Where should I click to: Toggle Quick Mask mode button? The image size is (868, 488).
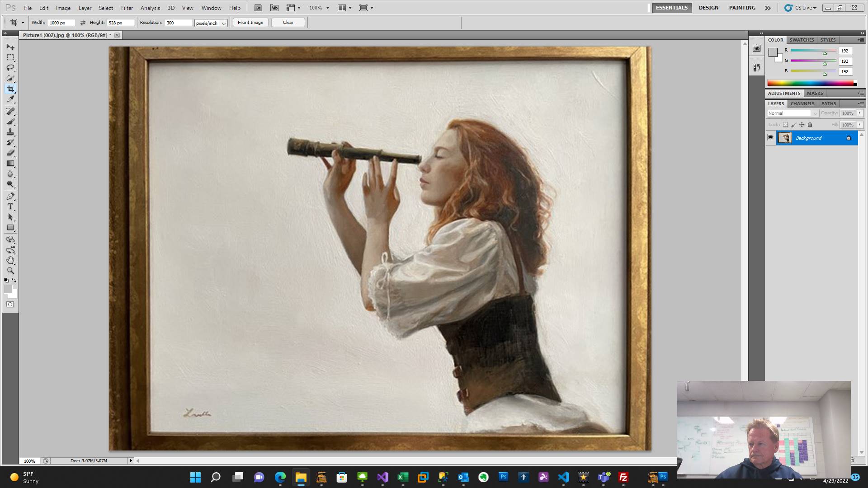click(10, 305)
